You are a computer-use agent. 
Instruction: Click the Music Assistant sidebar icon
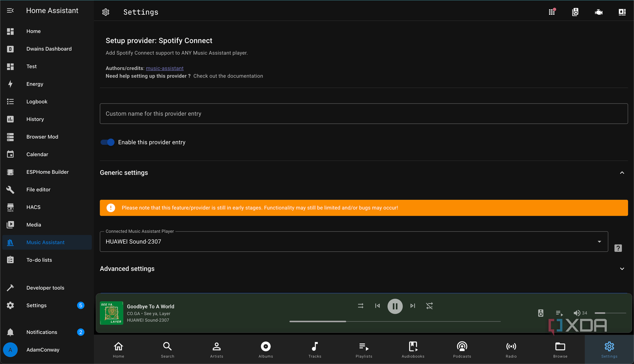(10, 242)
